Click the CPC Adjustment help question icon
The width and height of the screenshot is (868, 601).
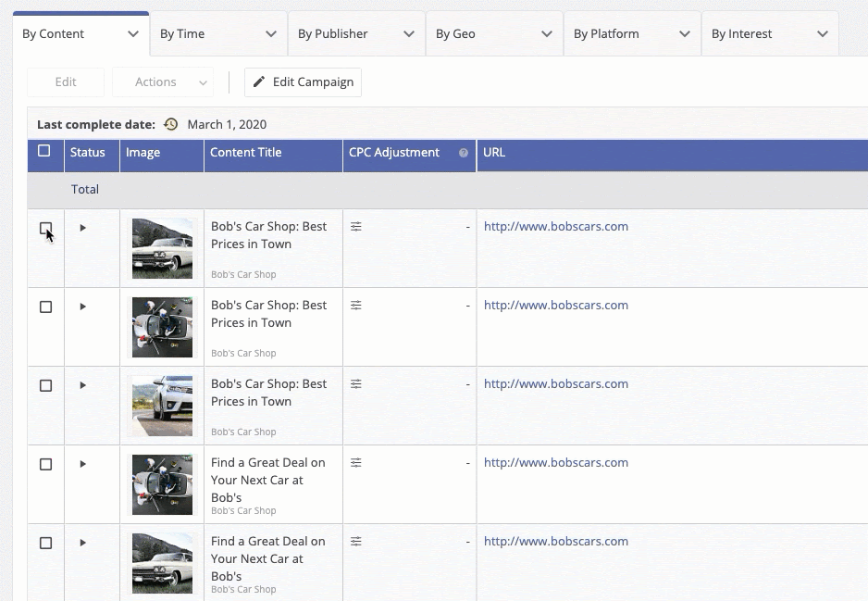464,153
